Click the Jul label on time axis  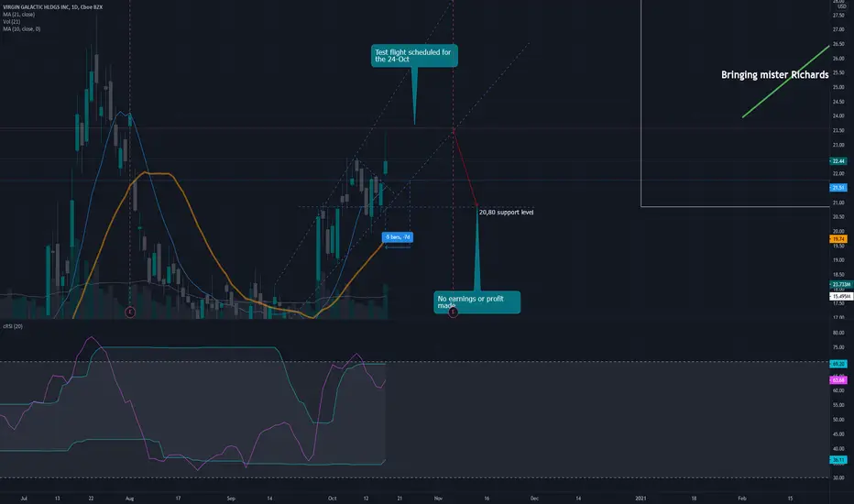(x=24, y=499)
